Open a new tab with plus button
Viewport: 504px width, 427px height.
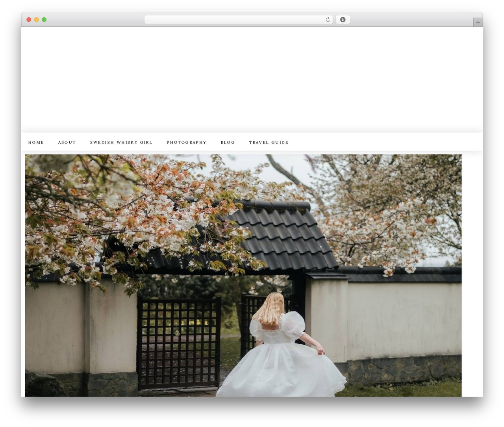click(x=478, y=22)
